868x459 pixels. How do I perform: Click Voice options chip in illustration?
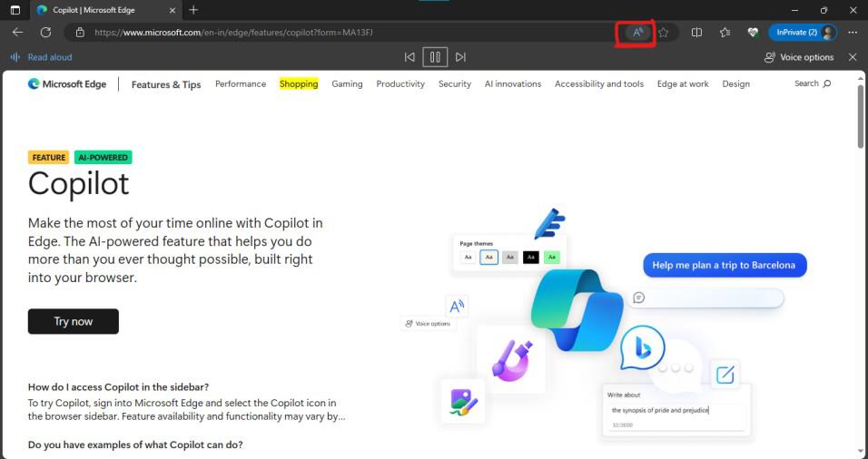(429, 324)
